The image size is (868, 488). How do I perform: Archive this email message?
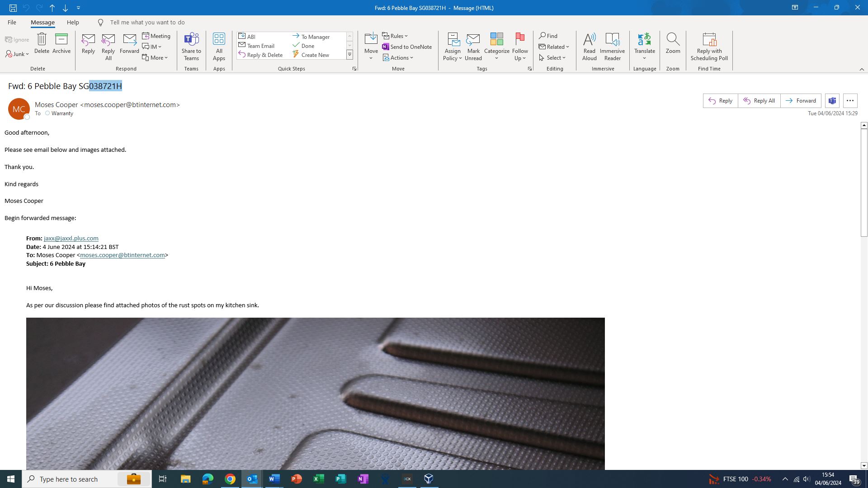[x=61, y=43]
